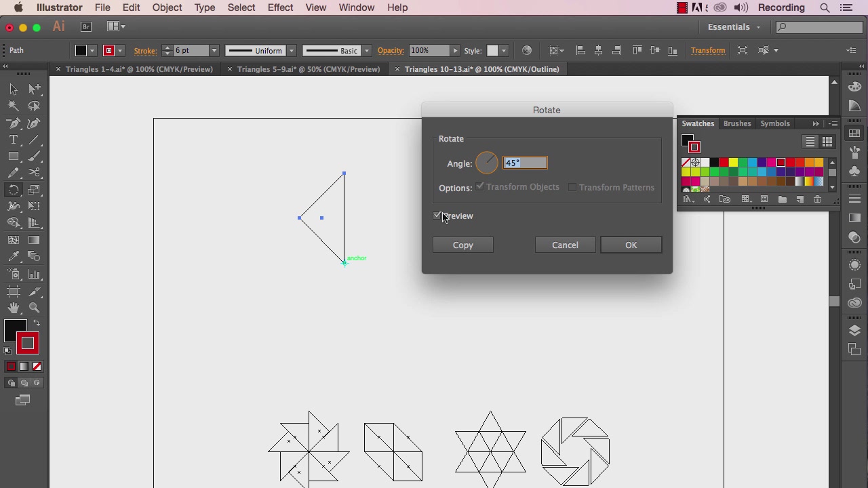Change the screen mode button
This screenshot has width=868, height=488.
click(22, 401)
